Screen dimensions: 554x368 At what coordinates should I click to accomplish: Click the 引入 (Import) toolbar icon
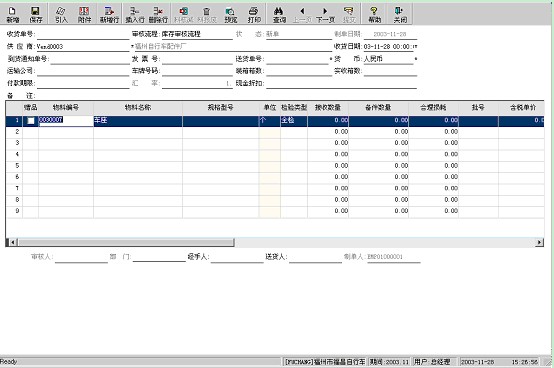(x=61, y=14)
